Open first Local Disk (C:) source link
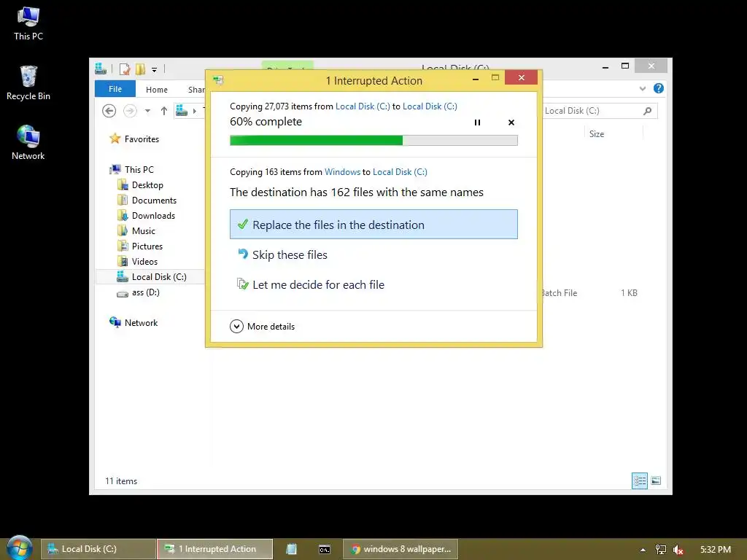The height and width of the screenshot is (560, 747). coord(363,106)
